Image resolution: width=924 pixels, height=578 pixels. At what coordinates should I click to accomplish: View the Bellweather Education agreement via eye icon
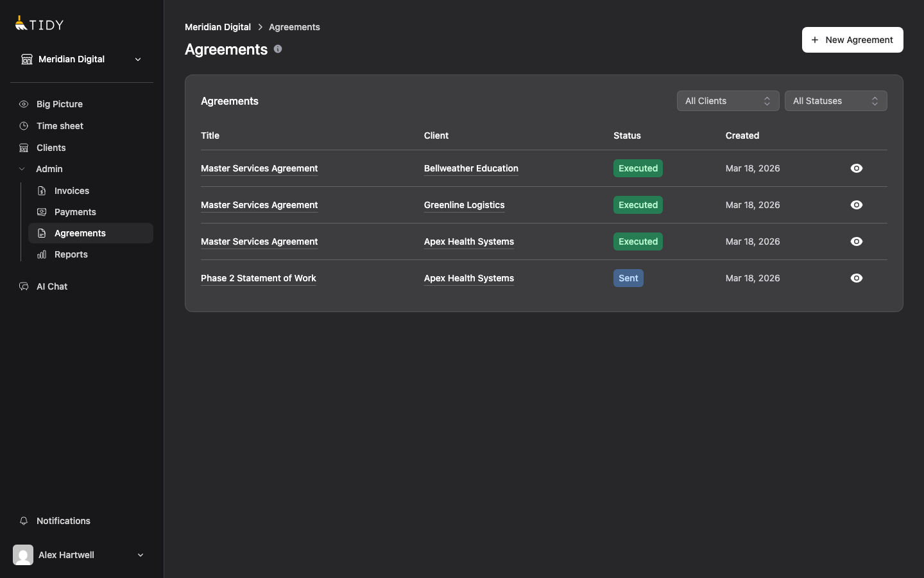[x=856, y=168]
